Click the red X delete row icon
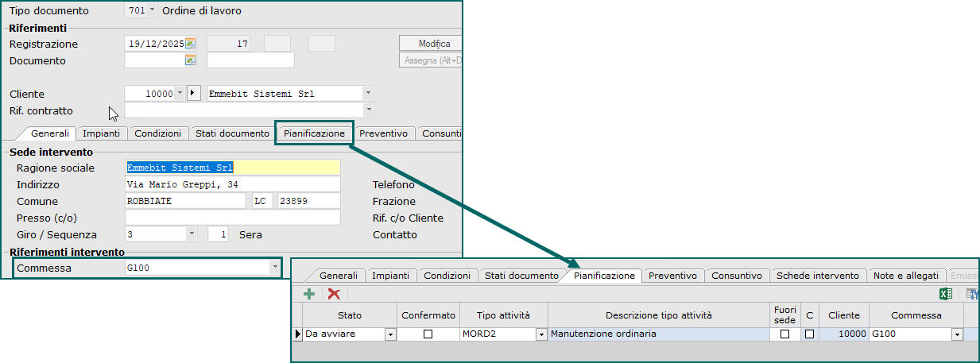Screen dimensions: 980x363 pos(334,294)
